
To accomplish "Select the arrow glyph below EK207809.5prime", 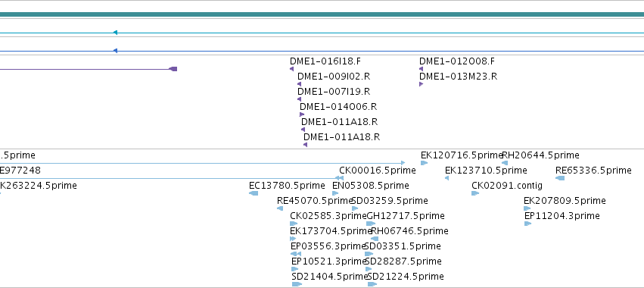I will [527, 208].
